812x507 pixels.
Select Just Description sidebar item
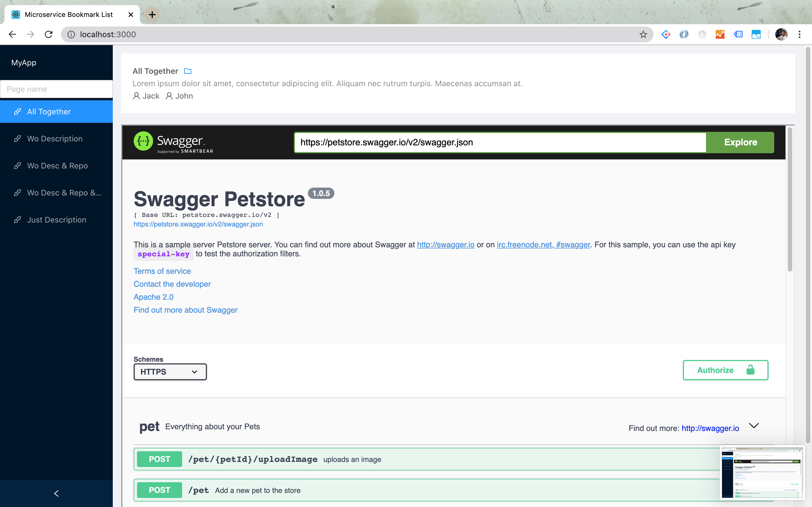pyautogui.click(x=56, y=220)
